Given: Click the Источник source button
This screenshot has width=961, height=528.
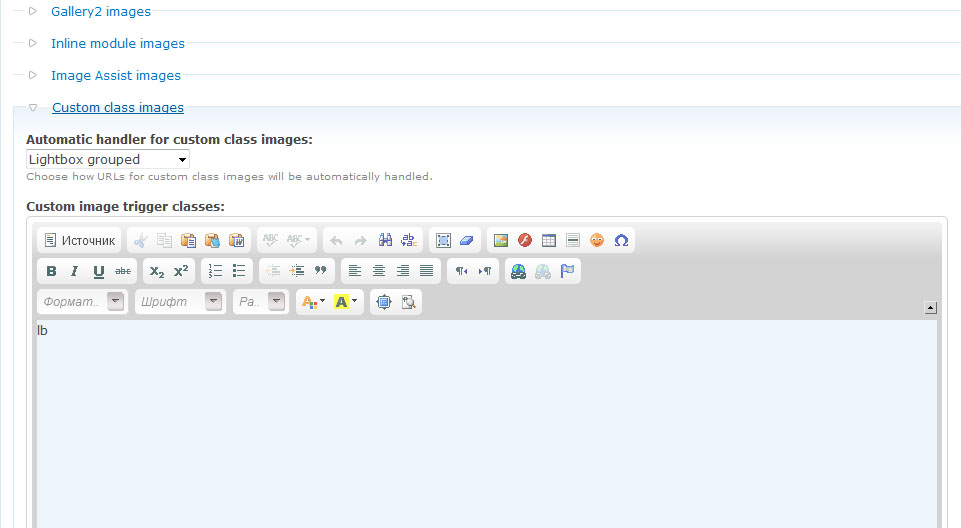Looking at the screenshot, I should [79, 241].
